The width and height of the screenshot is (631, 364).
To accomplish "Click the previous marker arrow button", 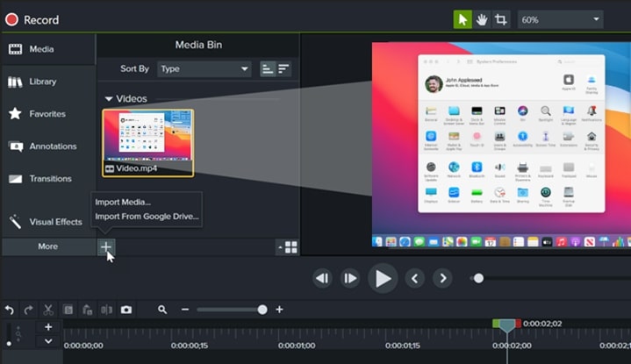I will [x=414, y=278].
